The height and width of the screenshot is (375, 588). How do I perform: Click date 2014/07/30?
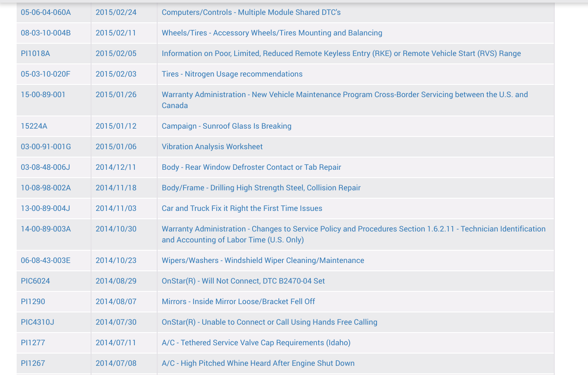(116, 322)
